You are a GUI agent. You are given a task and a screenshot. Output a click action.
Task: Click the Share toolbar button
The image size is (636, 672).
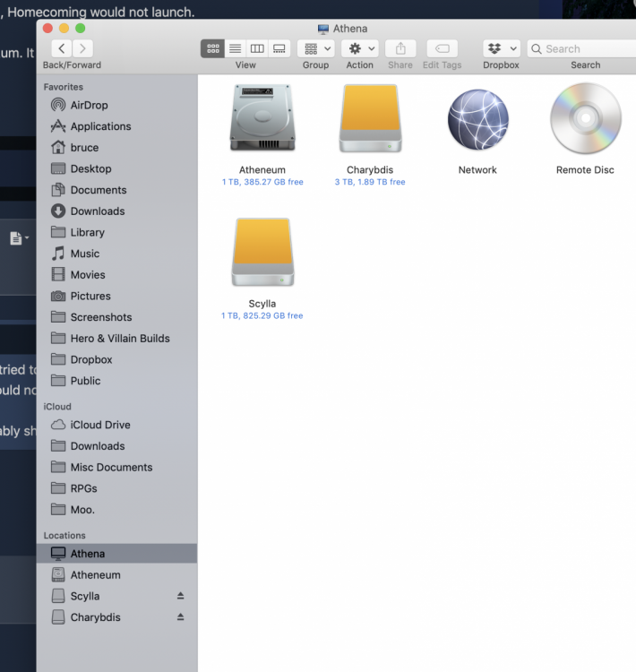pyautogui.click(x=400, y=48)
